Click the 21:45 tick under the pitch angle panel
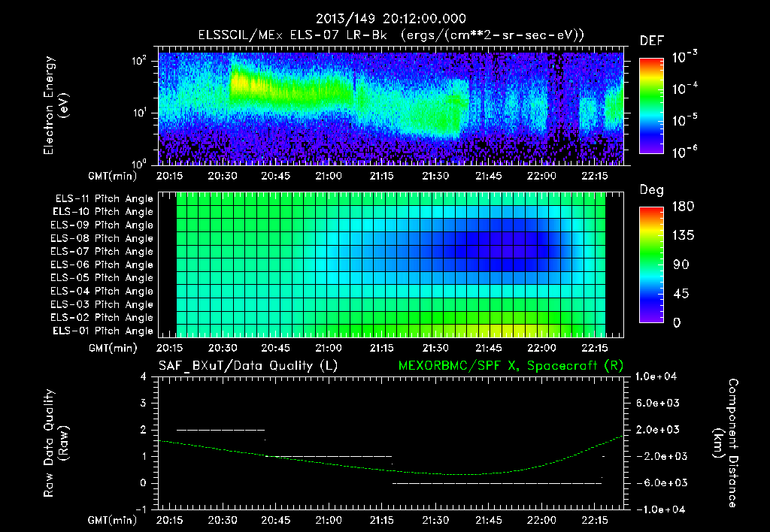Image resolution: width=770 pixels, height=532 pixels. coord(489,349)
